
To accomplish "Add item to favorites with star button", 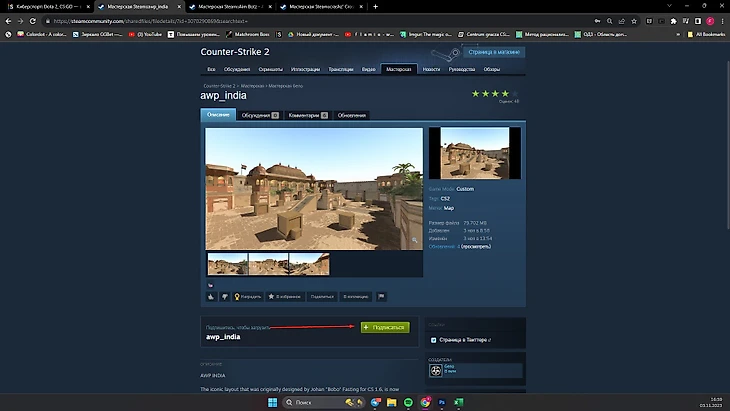I will [281, 297].
